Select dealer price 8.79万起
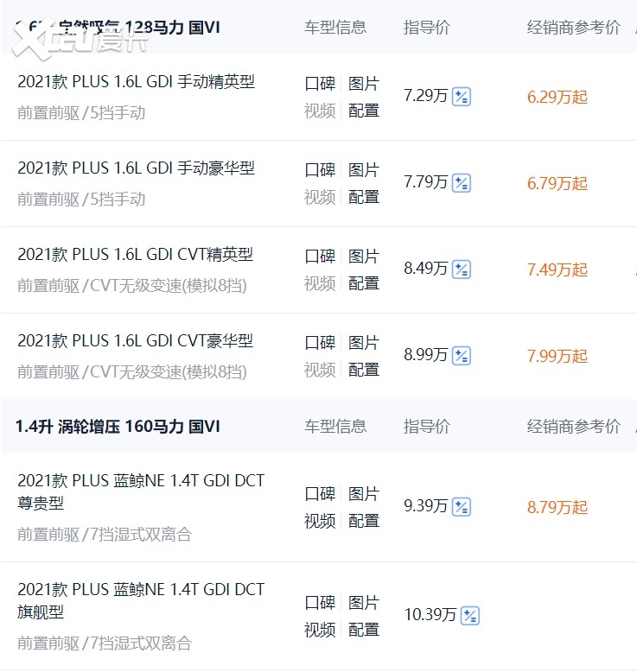Screen dimensions: 637x672 coord(557,507)
